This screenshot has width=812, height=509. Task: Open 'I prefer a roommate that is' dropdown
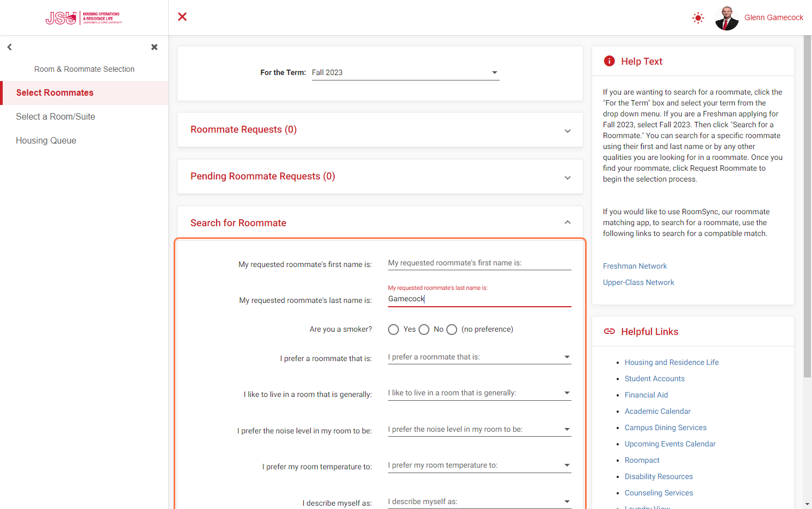coord(479,357)
